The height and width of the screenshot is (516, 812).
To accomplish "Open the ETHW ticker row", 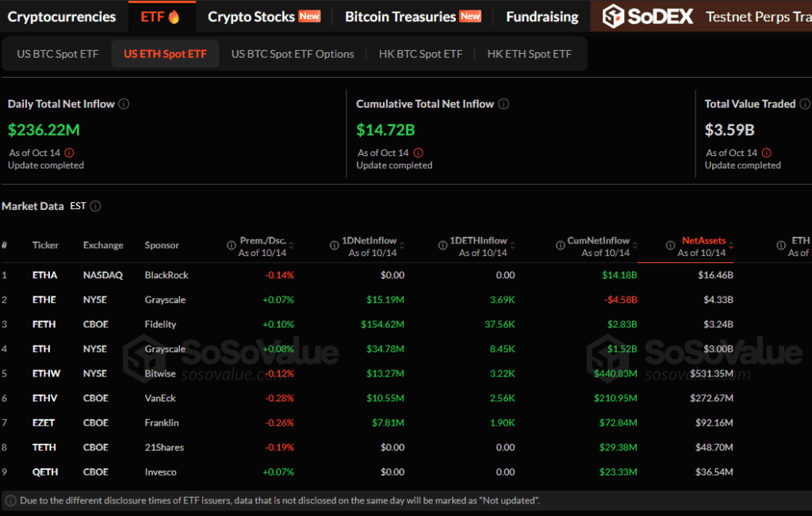I will tap(46, 373).
